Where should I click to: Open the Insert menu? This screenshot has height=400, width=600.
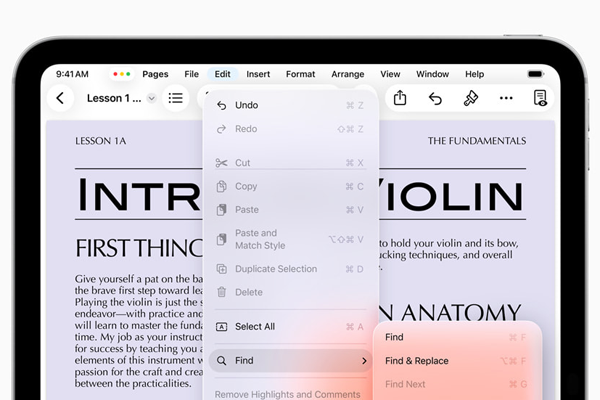pos(258,74)
